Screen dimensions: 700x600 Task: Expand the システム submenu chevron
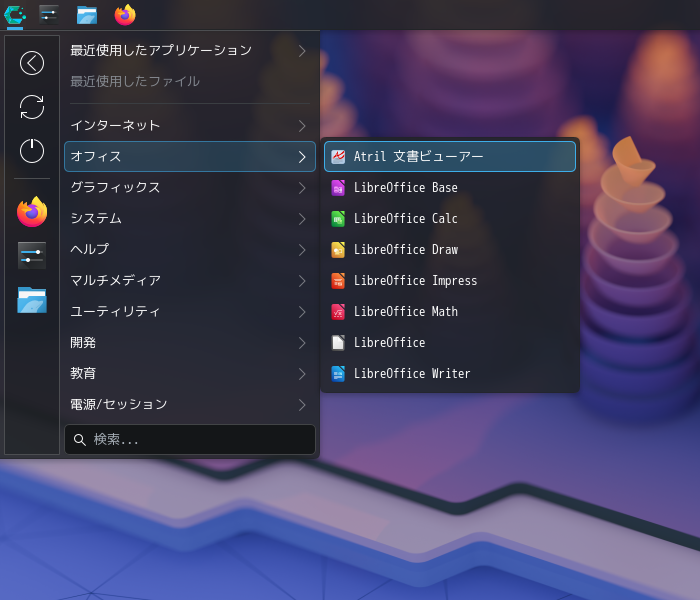(302, 219)
